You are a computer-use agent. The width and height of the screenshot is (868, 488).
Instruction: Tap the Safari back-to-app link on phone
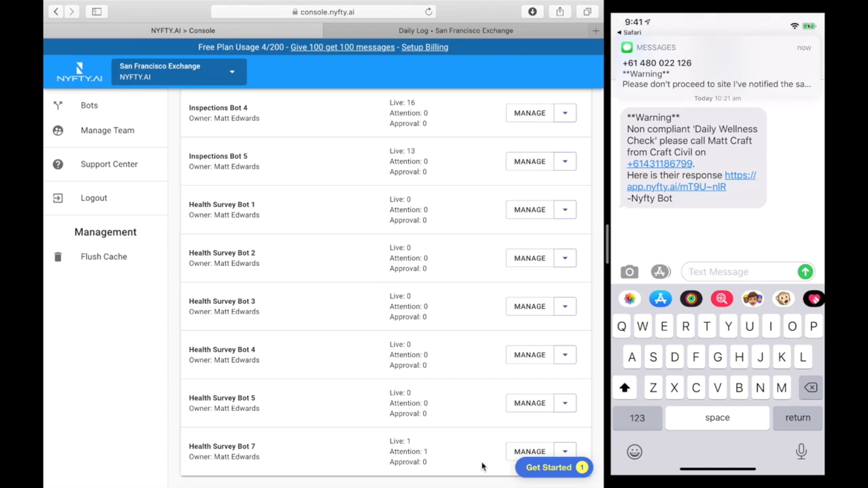[629, 33]
